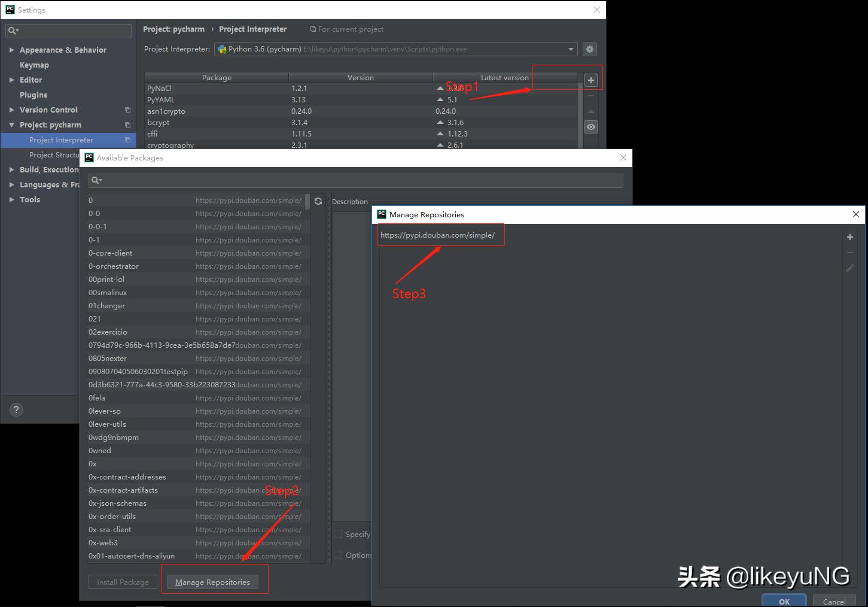The width and height of the screenshot is (868, 607).
Task: Select Plugins in the Settings tree
Action: tap(33, 95)
